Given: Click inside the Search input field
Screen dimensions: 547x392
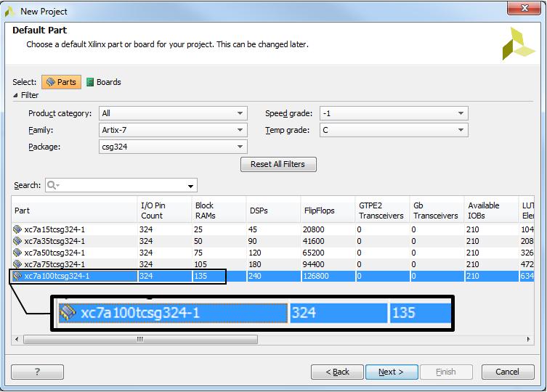Looking at the screenshot, I should pos(121,185).
